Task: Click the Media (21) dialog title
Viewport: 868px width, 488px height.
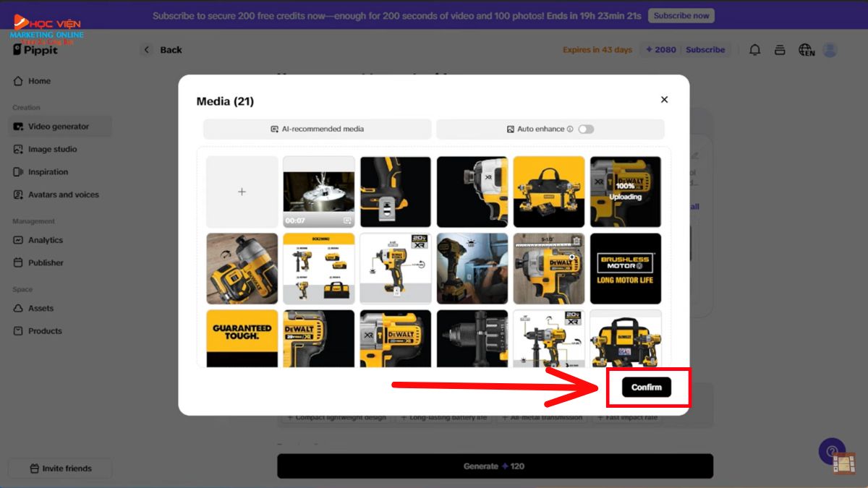Action: (x=225, y=101)
